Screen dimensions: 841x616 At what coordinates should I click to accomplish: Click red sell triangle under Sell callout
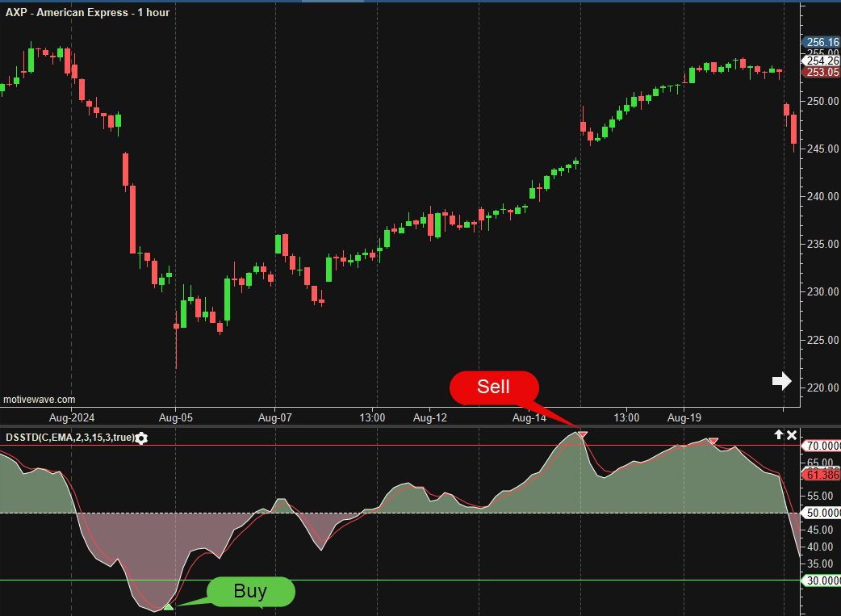583,434
